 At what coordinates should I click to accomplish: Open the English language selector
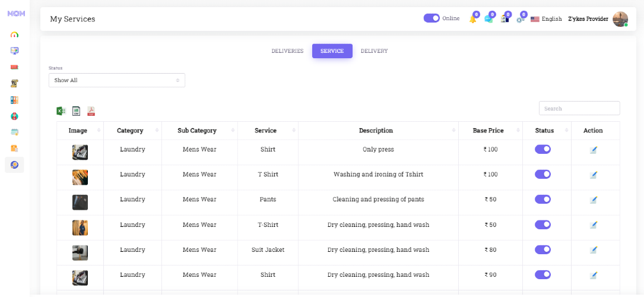click(546, 19)
